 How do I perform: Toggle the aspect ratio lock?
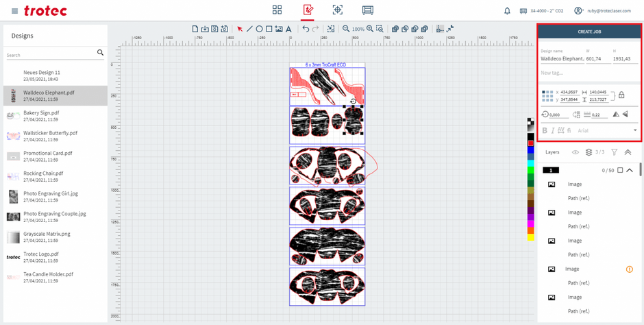(x=621, y=95)
